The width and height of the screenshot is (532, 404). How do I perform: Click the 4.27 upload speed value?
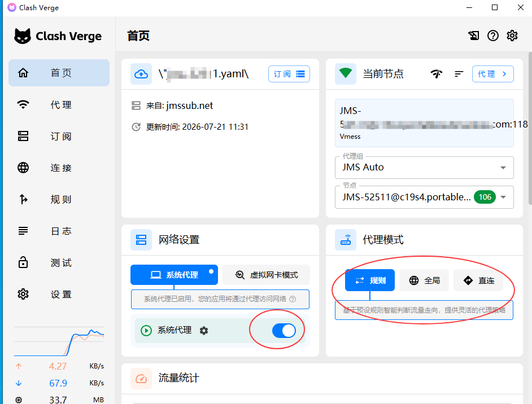tap(58, 366)
